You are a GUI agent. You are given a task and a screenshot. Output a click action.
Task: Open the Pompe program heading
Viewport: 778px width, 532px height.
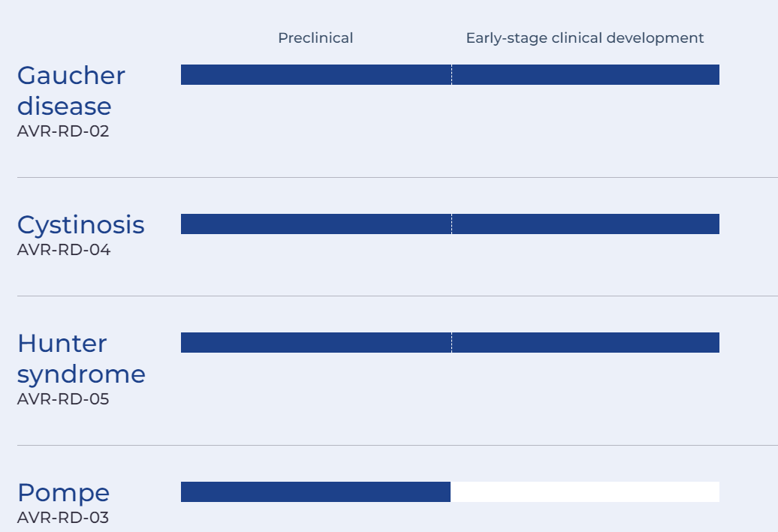pyautogui.click(x=64, y=494)
